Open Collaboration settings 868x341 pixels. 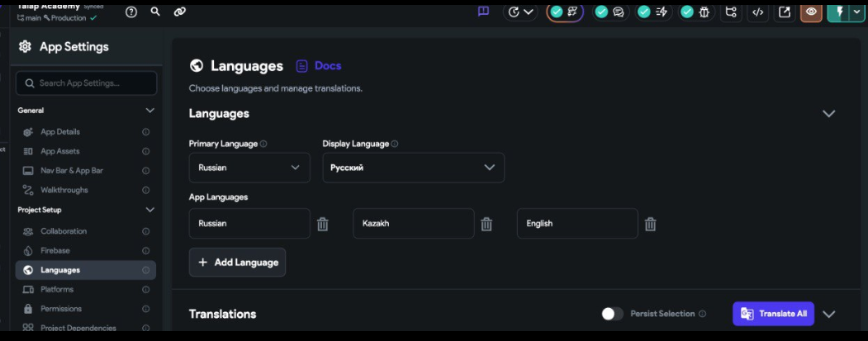point(63,231)
